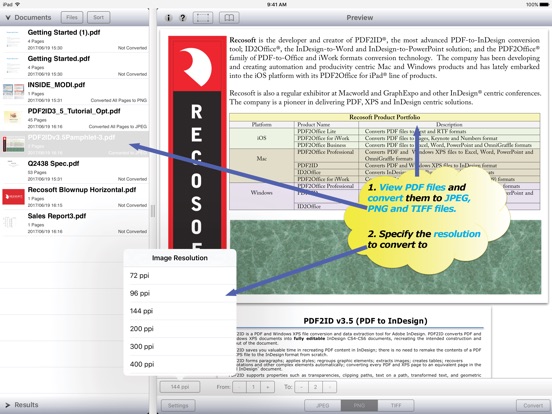This screenshot has height=414, width=552.
Task: Edit the To page field
Action: [315, 387]
